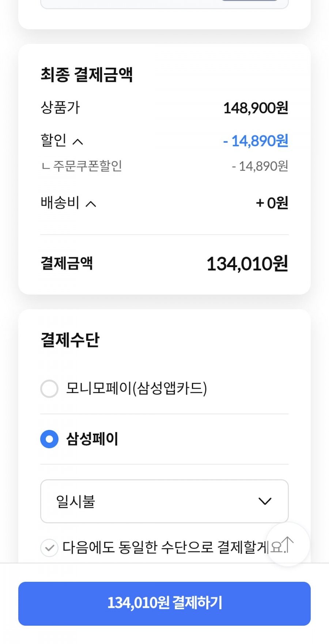Open the 일시불 installment dropdown
Image resolution: width=329 pixels, height=644 pixels.
click(164, 501)
